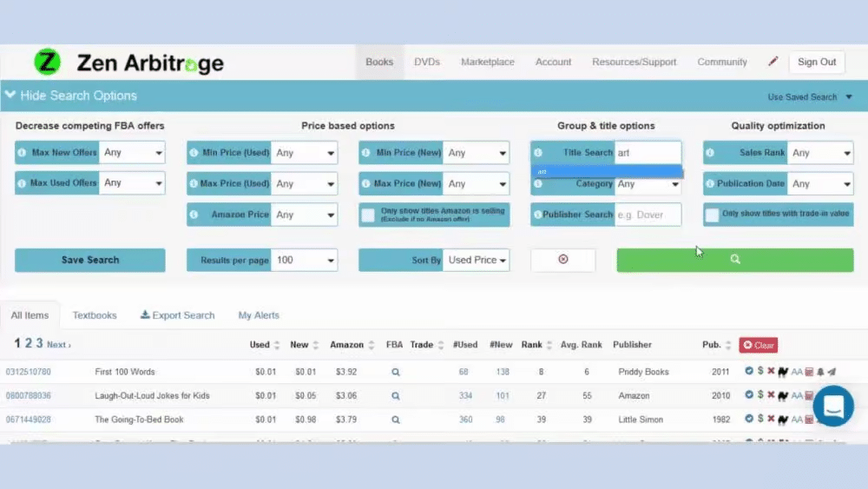Click FBA magnifier for Laugh-Out-Loud Jokes for Kids
Viewport: 868px width, 489px height.
(x=395, y=396)
